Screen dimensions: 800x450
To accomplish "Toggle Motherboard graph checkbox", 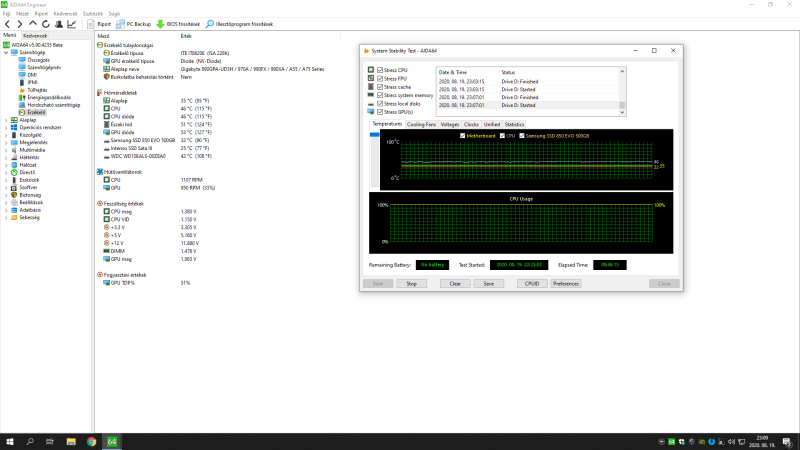I will 463,136.
